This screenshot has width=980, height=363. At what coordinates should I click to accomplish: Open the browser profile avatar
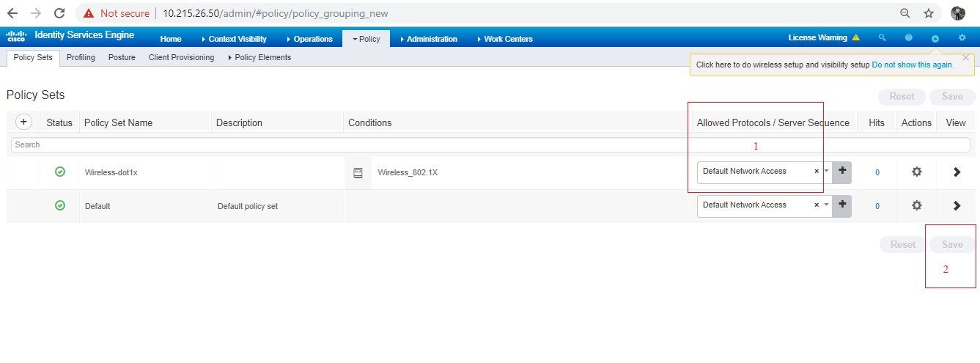pyautogui.click(x=958, y=13)
